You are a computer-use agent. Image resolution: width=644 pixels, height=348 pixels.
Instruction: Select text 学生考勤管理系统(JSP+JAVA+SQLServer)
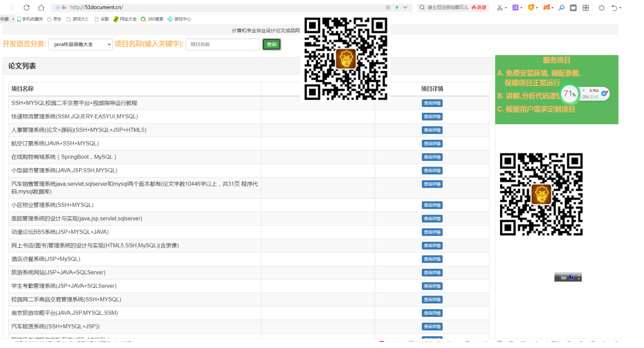click(x=64, y=286)
